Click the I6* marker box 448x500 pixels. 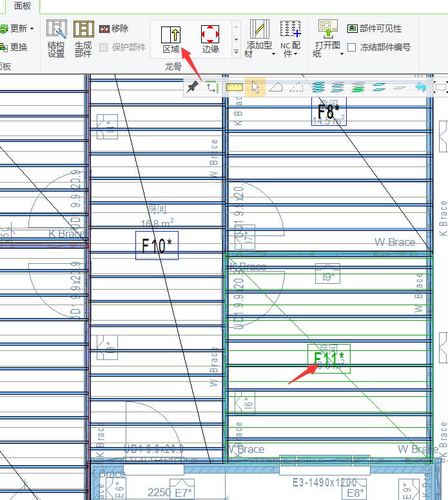245,403
